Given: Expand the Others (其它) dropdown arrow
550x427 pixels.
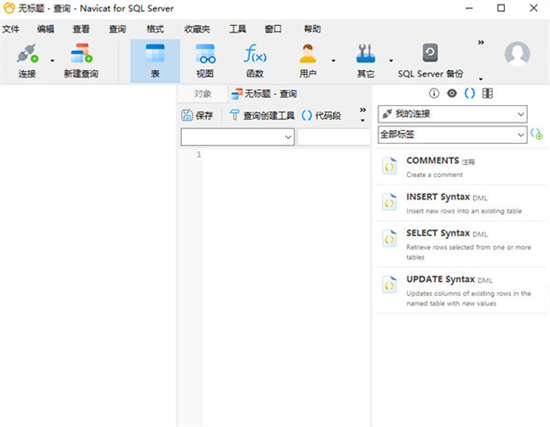Looking at the screenshot, I should 391,61.
